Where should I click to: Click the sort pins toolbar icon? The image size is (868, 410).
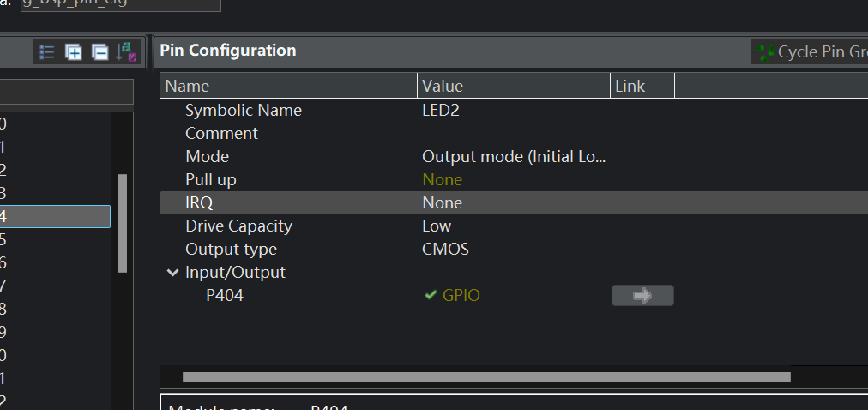coord(126,52)
